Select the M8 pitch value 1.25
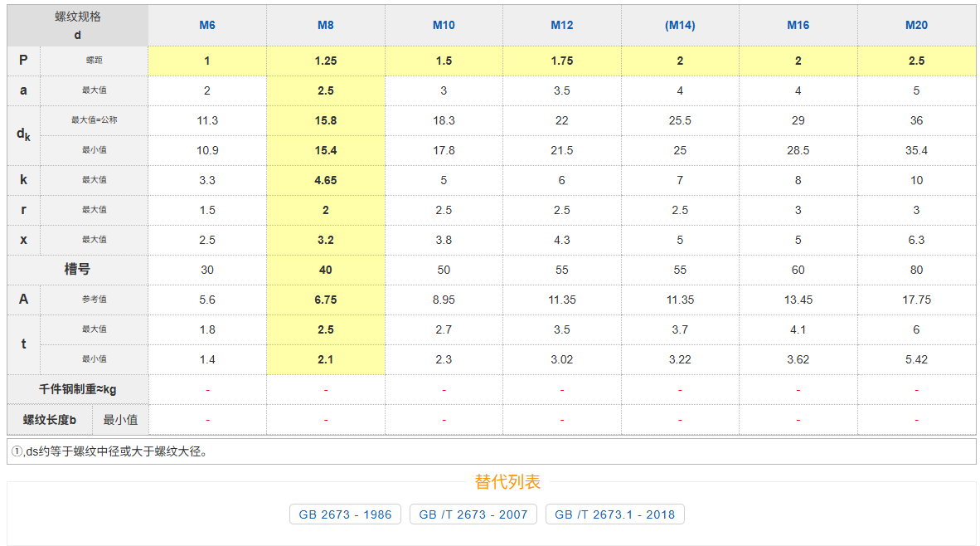Viewport: 980px width, 546px height. [326, 61]
